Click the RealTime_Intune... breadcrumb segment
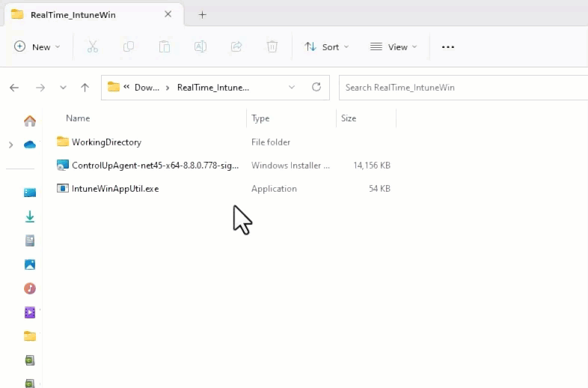Viewport: 588px width, 388px height. click(213, 88)
